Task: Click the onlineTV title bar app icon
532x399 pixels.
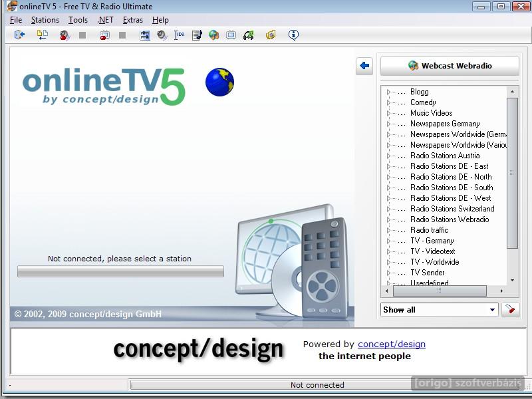Action: pos(12,6)
